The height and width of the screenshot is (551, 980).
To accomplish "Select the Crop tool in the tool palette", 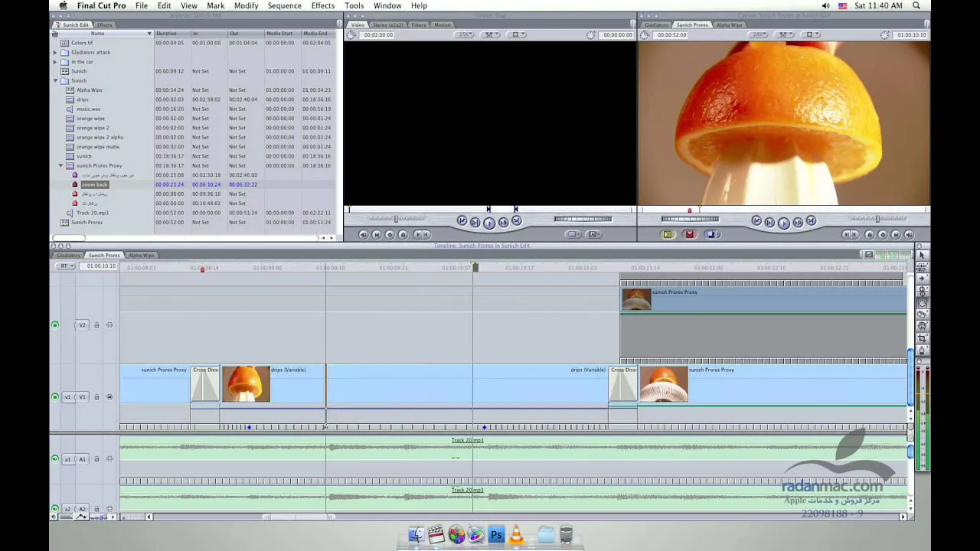I will (x=922, y=337).
